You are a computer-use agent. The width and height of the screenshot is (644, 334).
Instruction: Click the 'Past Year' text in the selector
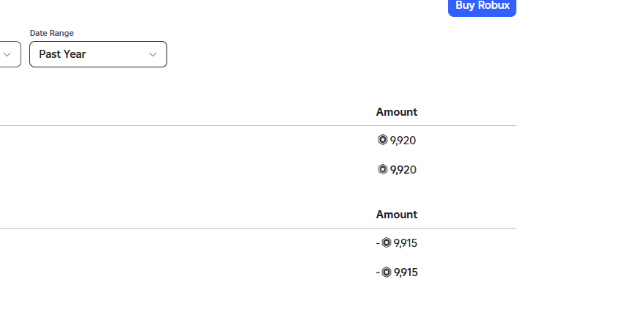[62, 54]
